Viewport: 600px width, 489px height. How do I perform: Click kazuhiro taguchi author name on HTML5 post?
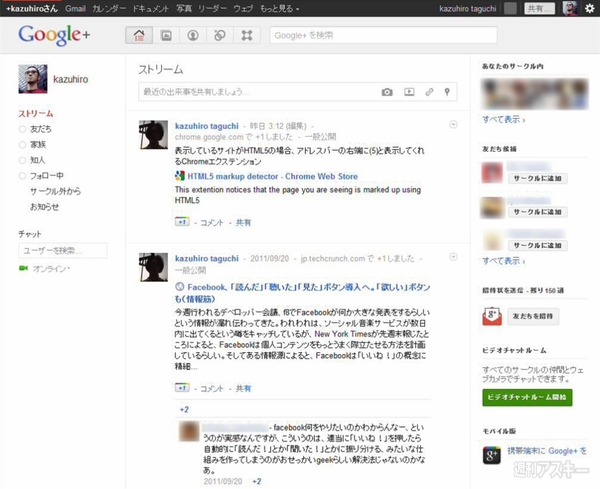click(x=207, y=126)
